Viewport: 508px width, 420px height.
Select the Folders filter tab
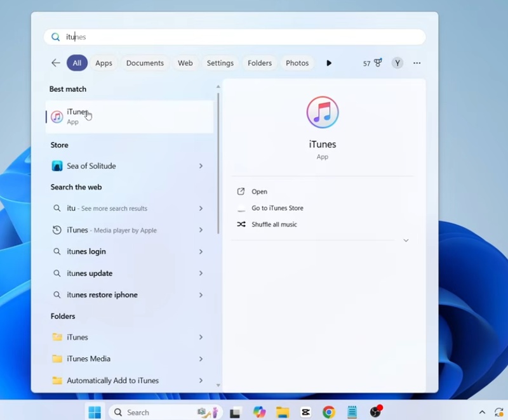[260, 63]
